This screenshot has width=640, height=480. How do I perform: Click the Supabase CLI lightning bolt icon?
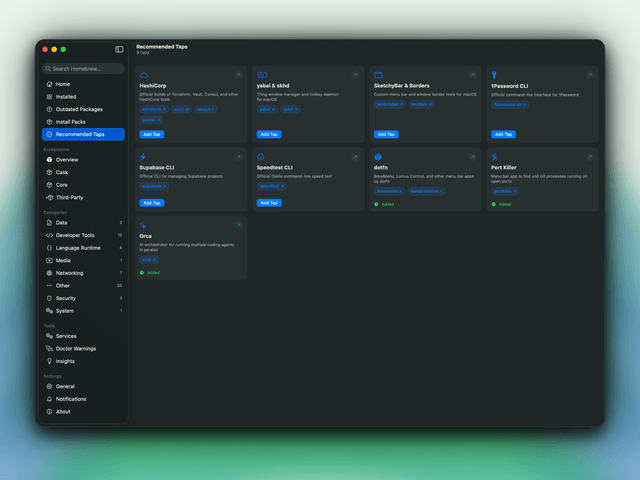(x=143, y=157)
